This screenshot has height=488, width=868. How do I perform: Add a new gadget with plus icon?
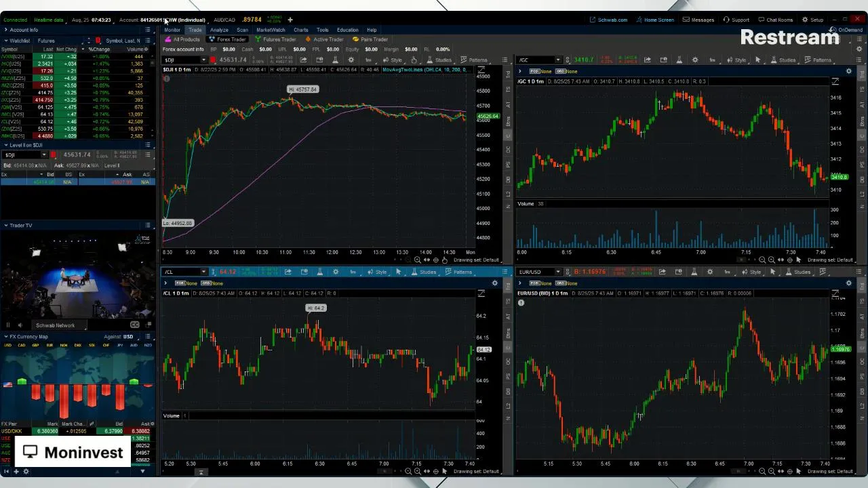(x=16, y=471)
